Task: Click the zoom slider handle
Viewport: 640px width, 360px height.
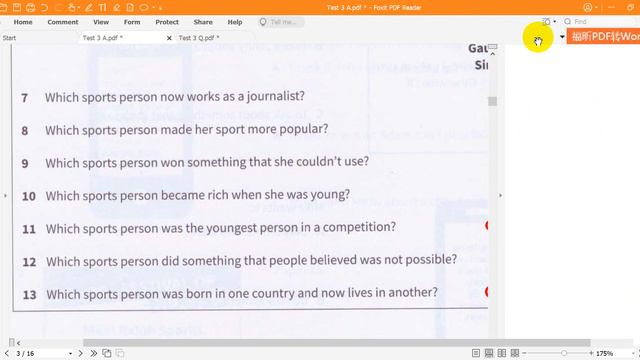Action: (564, 353)
